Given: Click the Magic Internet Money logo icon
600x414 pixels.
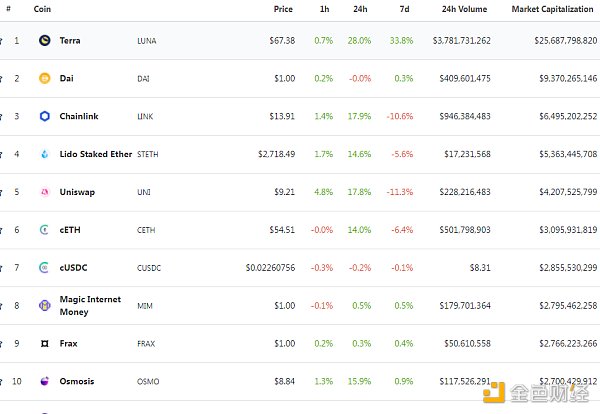Looking at the screenshot, I should [45, 305].
